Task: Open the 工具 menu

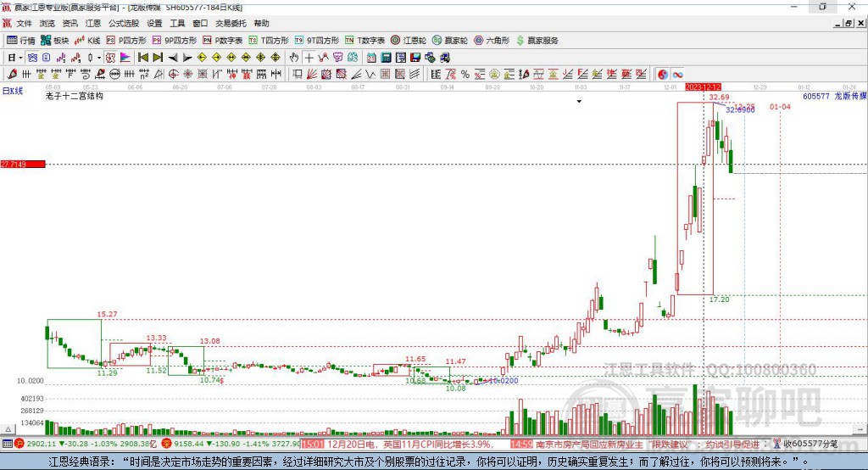Action: [x=177, y=23]
